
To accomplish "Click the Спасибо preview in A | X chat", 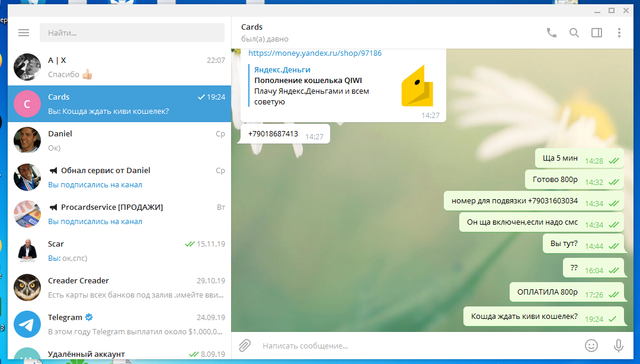I will [70, 74].
